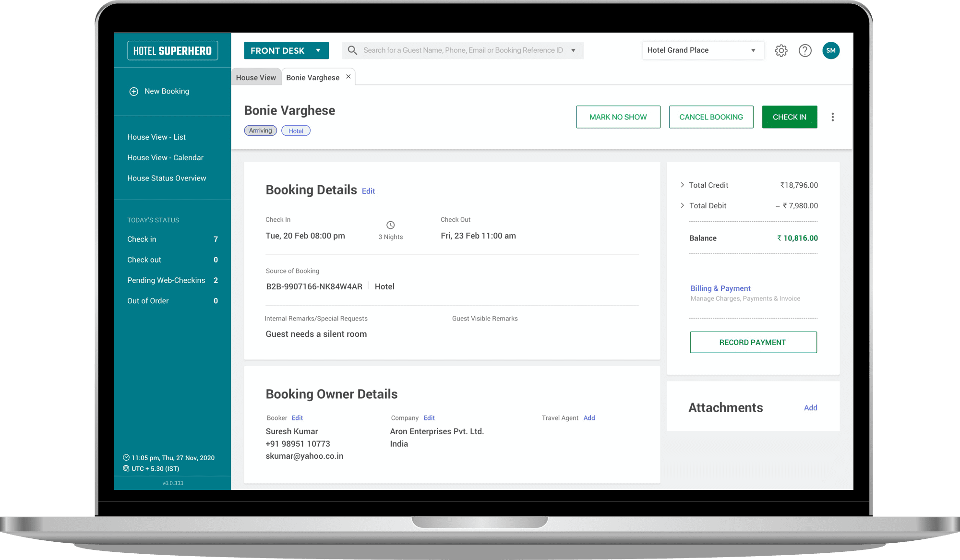The height and width of the screenshot is (560, 960).
Task: Focus the guest name search field
Action: pos(463,50)
